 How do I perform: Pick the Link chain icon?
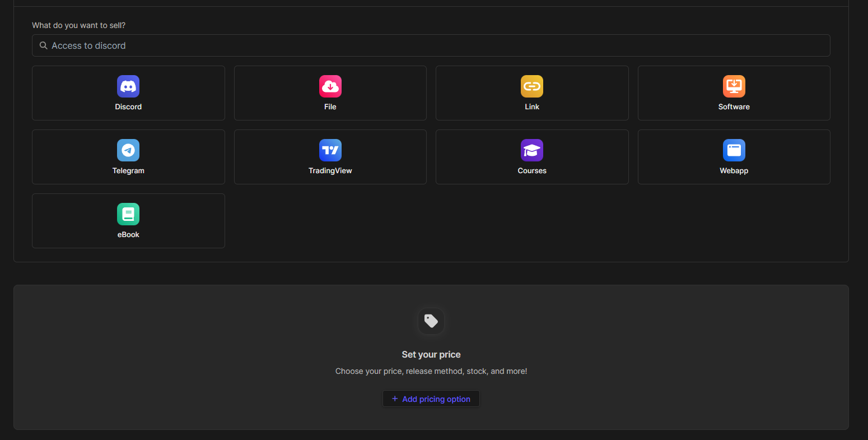532,86
